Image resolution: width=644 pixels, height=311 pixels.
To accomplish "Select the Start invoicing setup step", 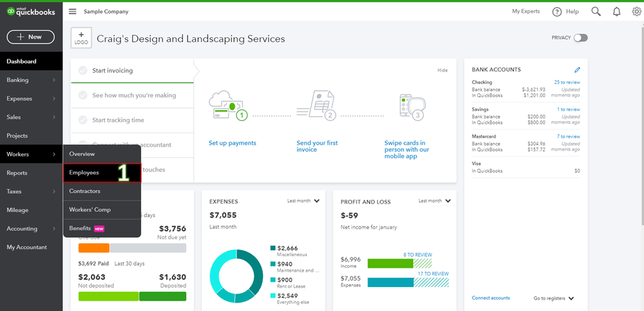I will coord(132,71).
